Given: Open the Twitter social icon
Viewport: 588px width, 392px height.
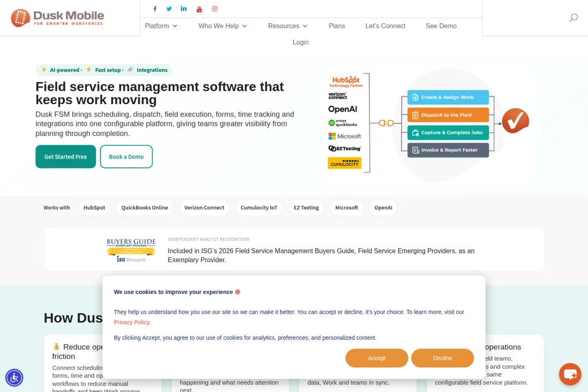Looking at the screenshot, I should point(169,9).
